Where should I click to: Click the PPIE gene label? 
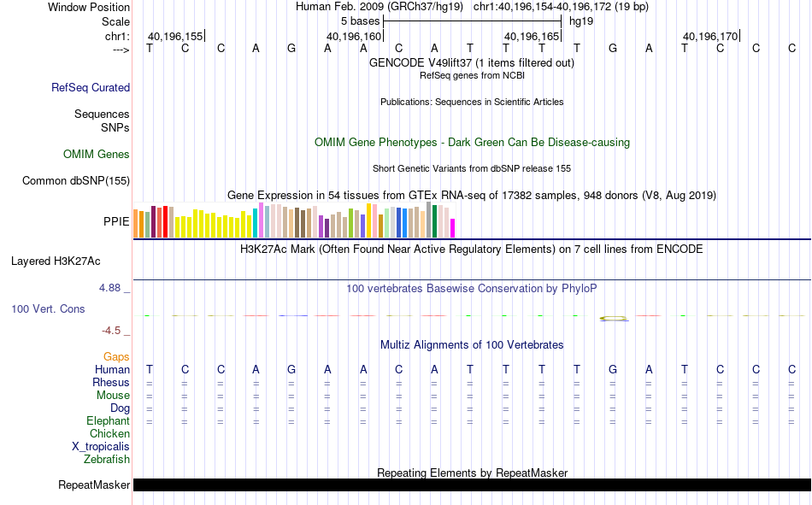pyautogui.click(x=116, y=221)
